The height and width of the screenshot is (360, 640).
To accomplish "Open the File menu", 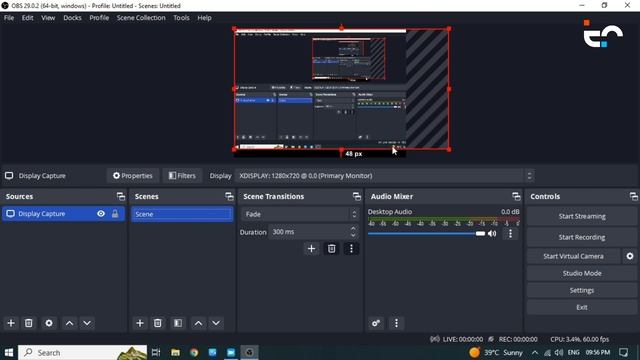I will tap(9, 18).
